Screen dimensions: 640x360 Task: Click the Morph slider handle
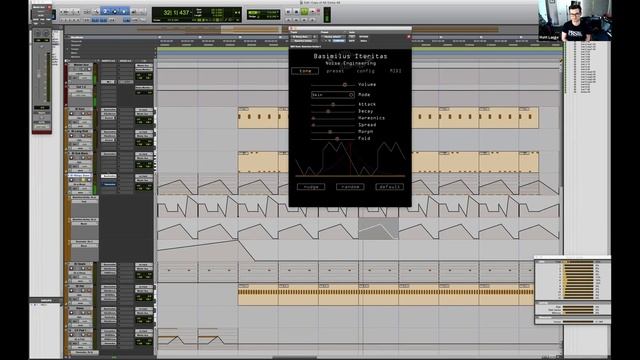pos(330,132)
